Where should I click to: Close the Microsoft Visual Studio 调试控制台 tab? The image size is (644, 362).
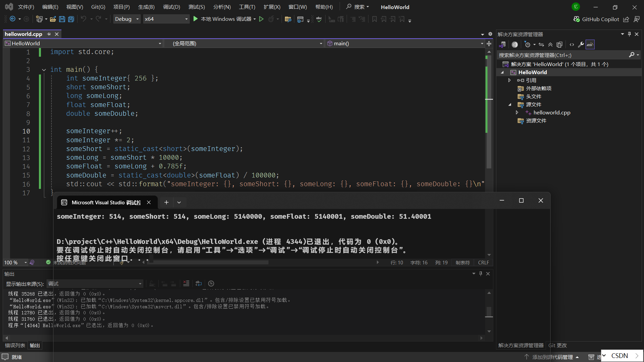[x=149, y=202]
